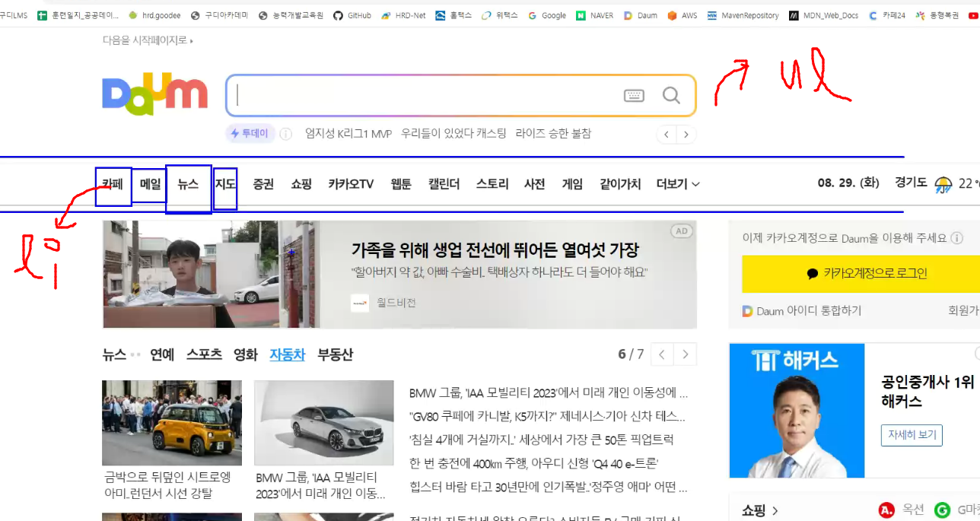The height and width of the screenshot is (521, 980).
Task: Open 게임 service
Action: (x=572, y=184)
